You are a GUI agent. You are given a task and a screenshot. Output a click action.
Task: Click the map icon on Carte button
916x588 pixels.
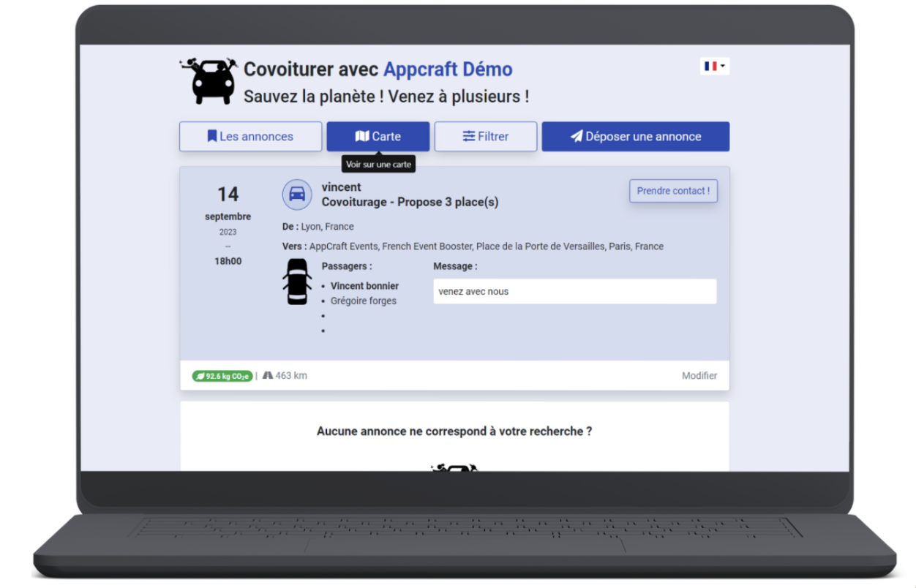tap(362, 136)
